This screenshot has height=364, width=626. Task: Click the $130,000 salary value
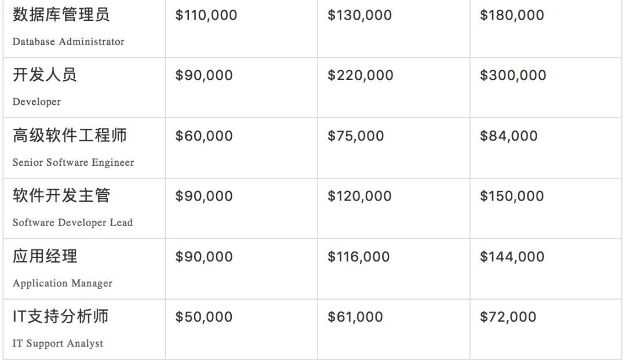tap(359, 15)
